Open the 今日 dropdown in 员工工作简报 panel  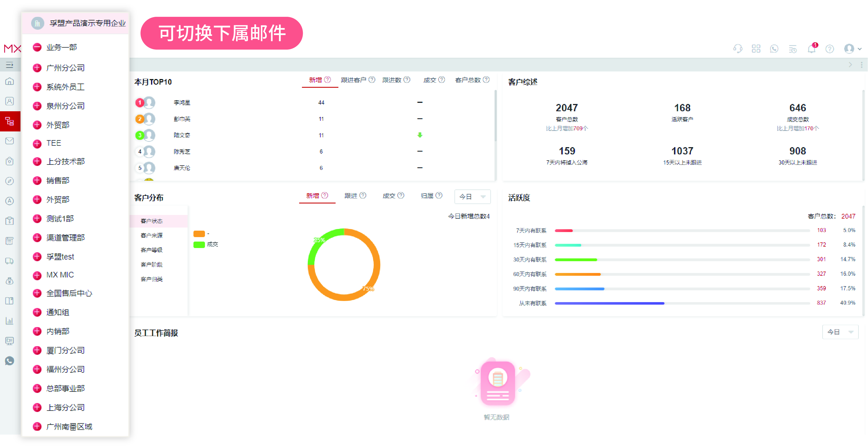pos(840,332)
